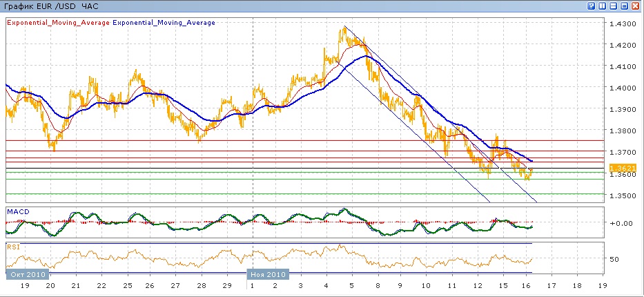Screen dimensions: 644x297
Task: Close the EUR/USD chart window
Action: pyautogui.click(x=636, y=6)
